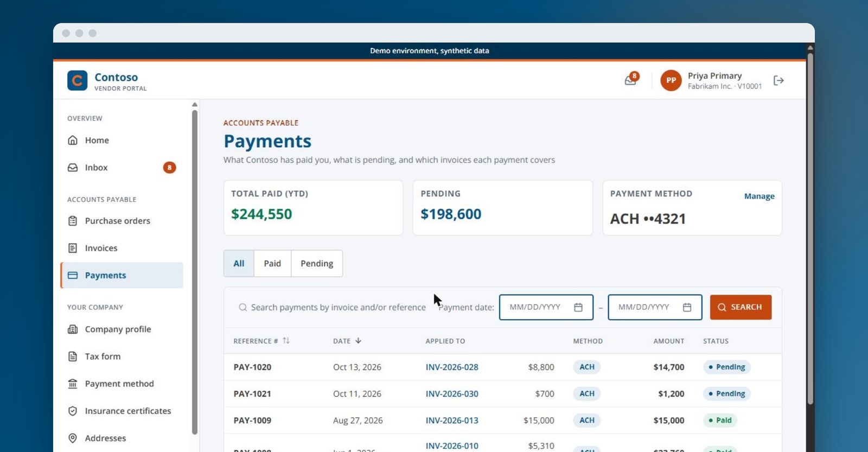Click the orange SEARCH button
Viewport: 868px width, 452px height.
click(x=741, y=307)
